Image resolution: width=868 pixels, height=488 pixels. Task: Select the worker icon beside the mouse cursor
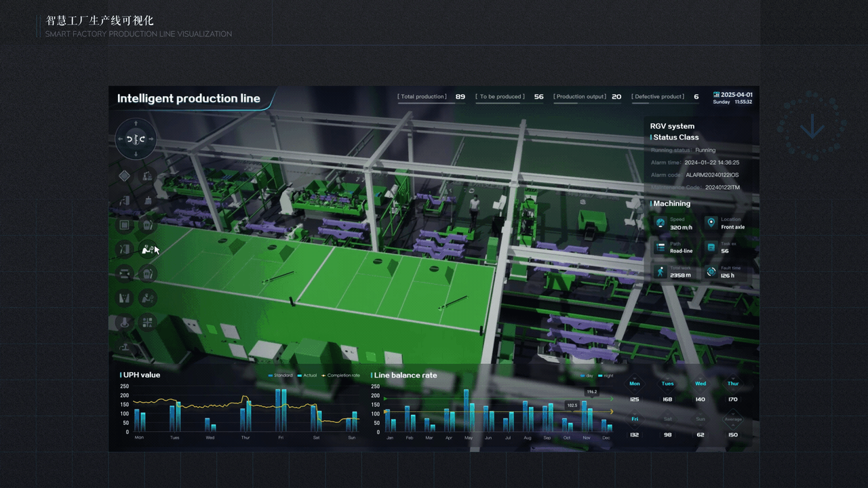(147, 249)
